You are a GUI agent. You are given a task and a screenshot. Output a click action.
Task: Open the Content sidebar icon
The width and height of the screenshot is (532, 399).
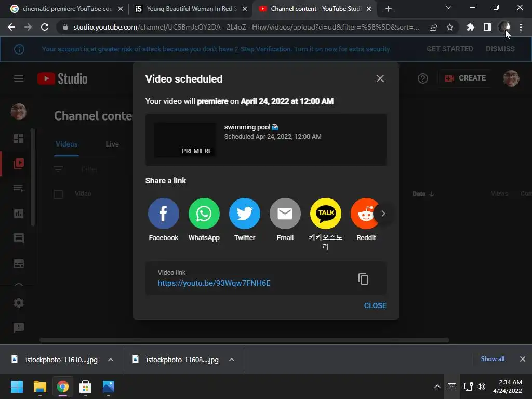(x=19, y=164)
